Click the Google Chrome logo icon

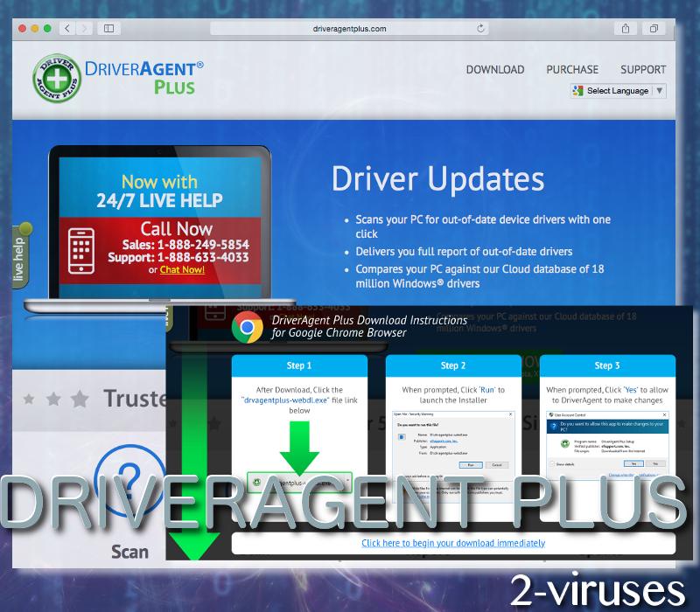[248, 327]
